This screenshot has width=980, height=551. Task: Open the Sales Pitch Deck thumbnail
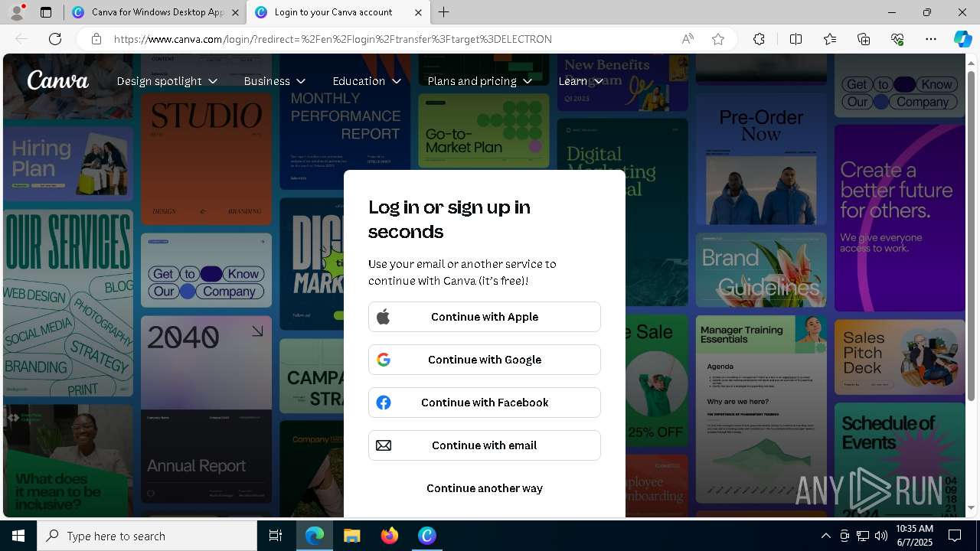900,357
